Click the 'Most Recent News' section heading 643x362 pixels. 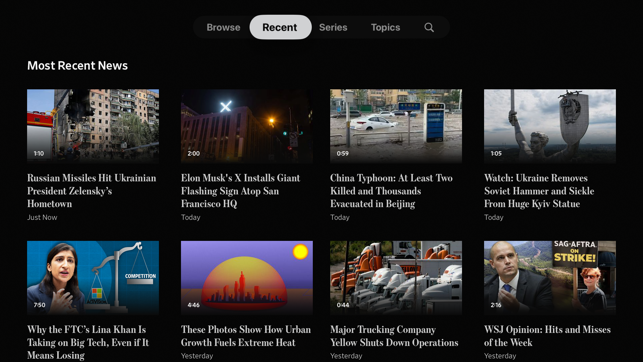(78, 66)
